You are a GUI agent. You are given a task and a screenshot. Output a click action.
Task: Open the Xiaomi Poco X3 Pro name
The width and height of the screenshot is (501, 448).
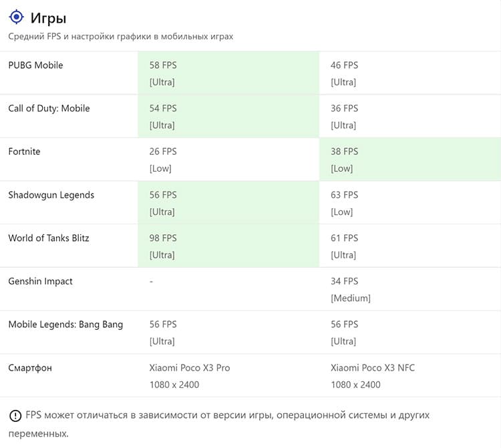[190, 367]
